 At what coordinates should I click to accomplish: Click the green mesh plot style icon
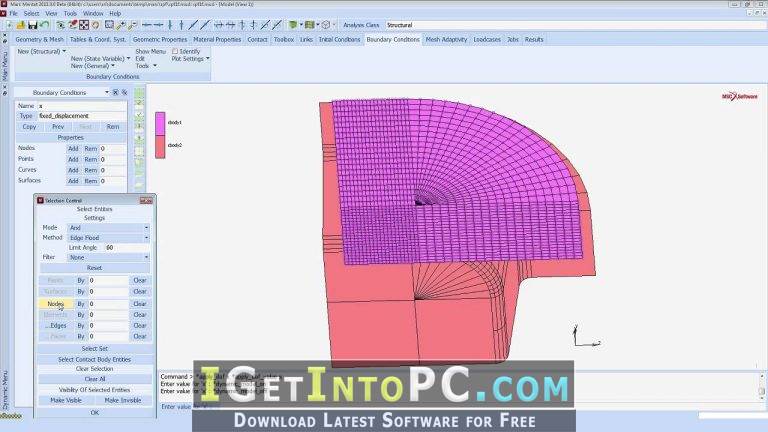pyautogui.click(x=310, y=24)
